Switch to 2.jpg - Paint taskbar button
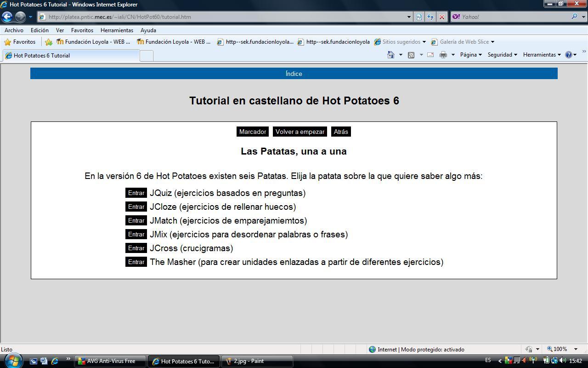 pos(257,361)
